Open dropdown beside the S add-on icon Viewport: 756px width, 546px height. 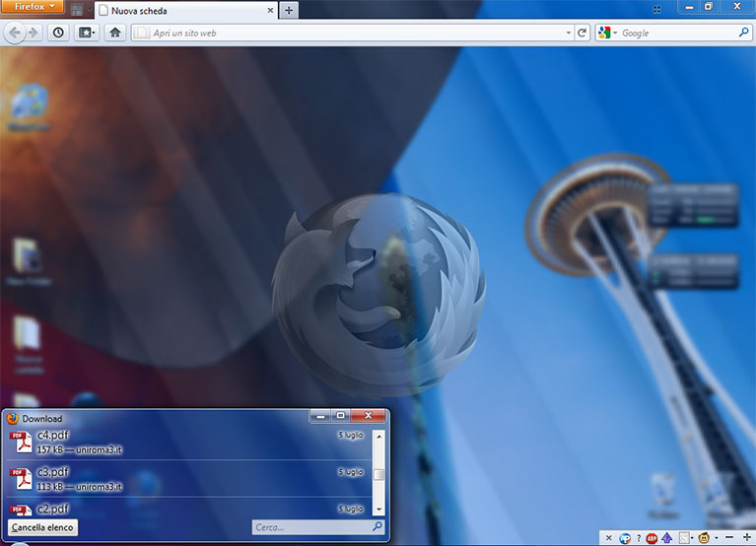click(x=693, y=538)
